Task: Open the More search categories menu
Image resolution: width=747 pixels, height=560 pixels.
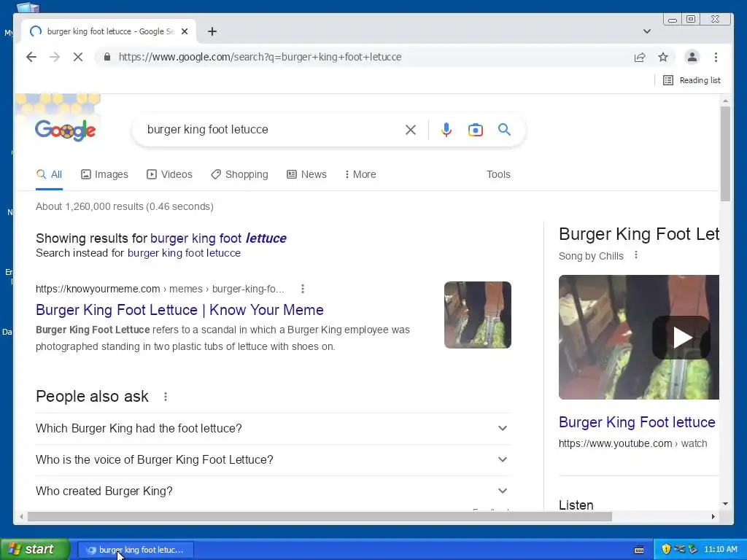Action: (360, 174)
